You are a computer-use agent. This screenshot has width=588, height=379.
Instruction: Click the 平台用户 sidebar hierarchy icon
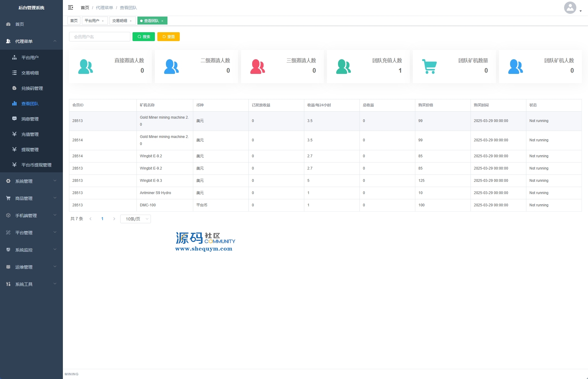pos(14,58)
